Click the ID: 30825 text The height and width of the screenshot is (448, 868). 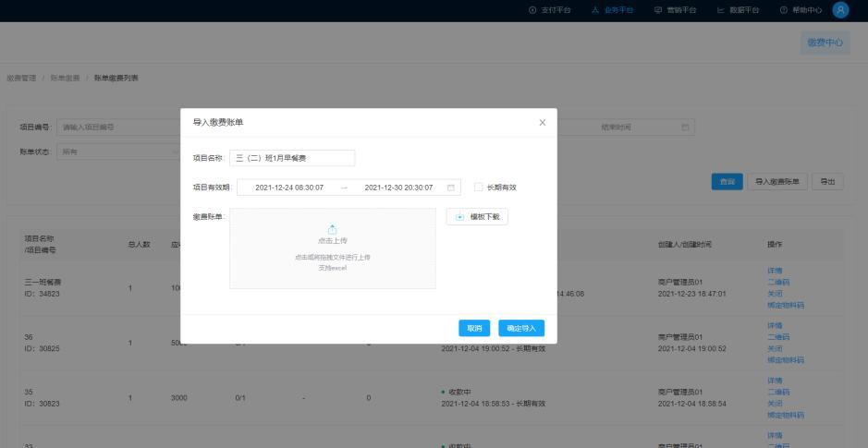tap(43, 348)
